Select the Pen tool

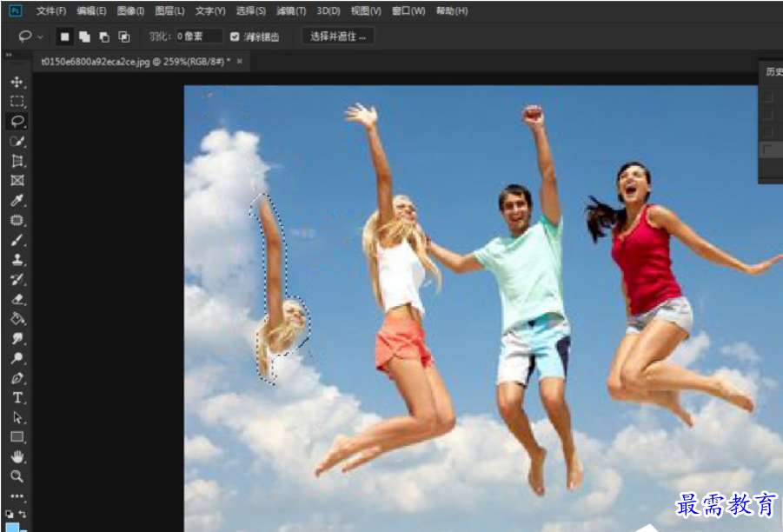click(17, 378)
